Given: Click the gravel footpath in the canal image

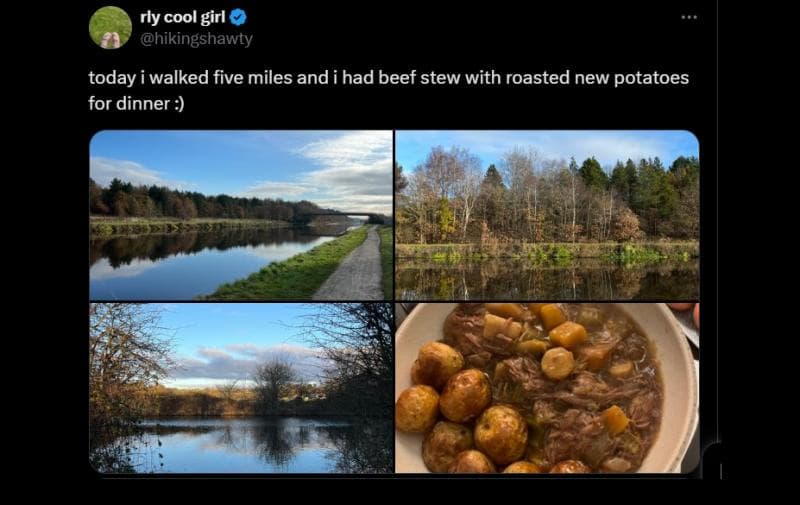Looking at the screenshot, I should (352, 270).
